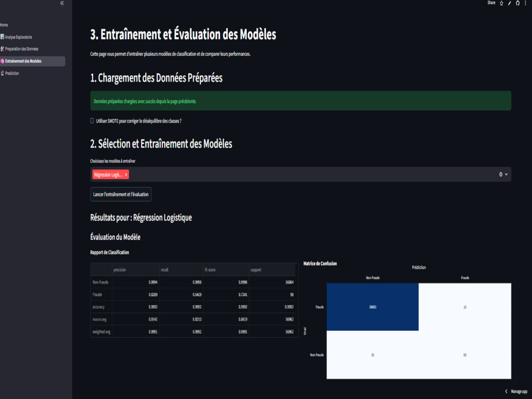Click the green data loaded success message
532x399 pixels.
(x=301, y=101)
